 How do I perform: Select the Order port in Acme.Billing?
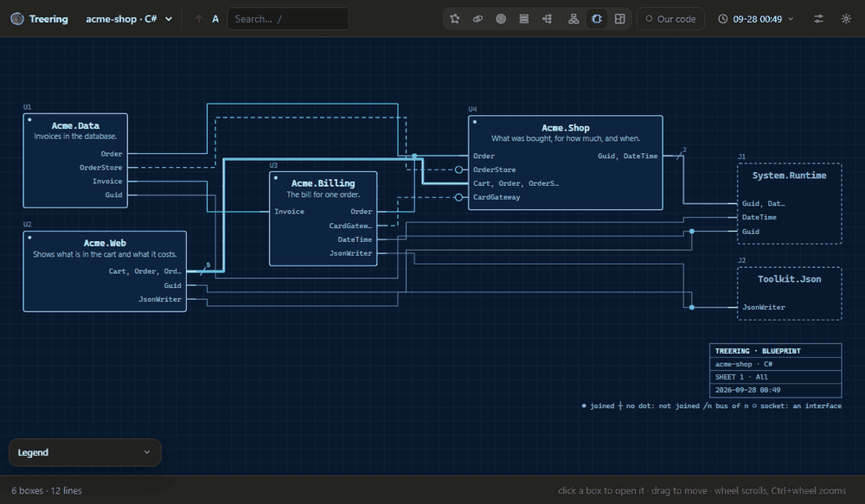[x=362, y=212]
